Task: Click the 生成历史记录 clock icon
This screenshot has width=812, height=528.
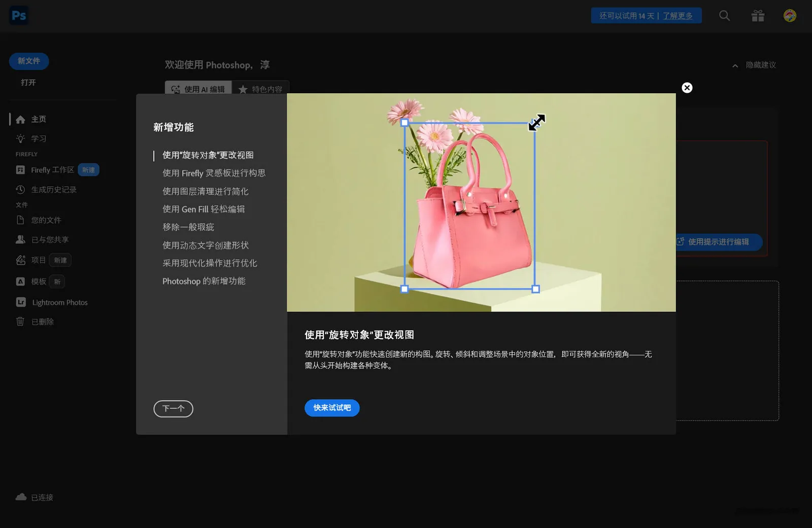Action: click(x=20, y=190)
